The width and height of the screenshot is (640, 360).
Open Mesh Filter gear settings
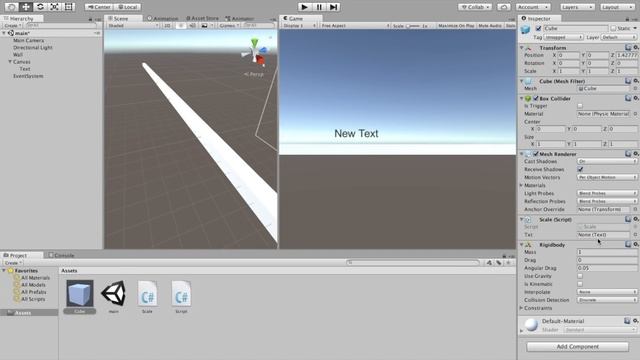(x=636, y=81)
